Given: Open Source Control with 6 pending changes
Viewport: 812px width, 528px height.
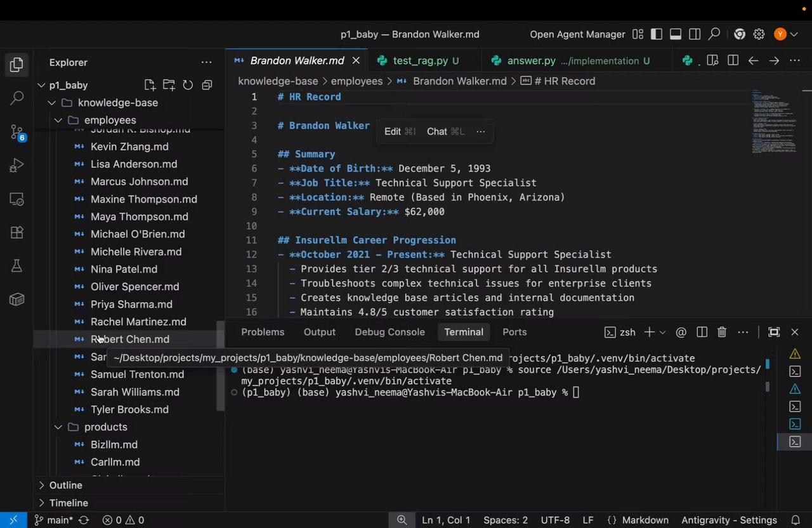Looking at the screenshot, I should 17,133.
